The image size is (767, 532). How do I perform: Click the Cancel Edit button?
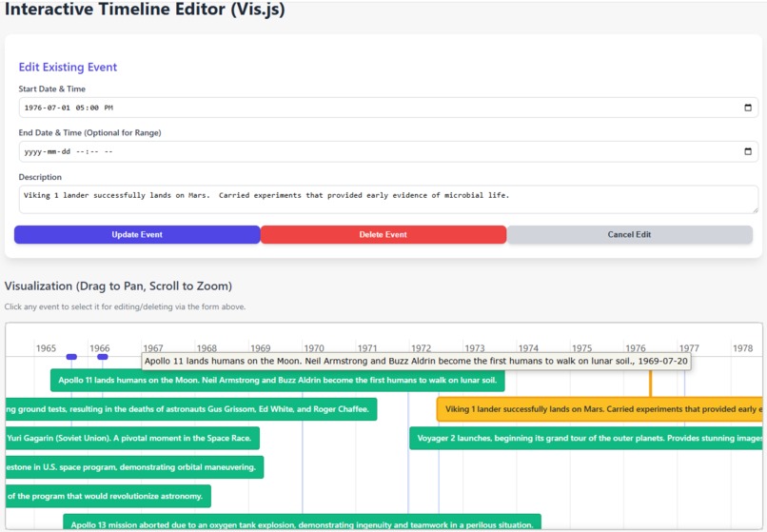(x=630, y=234)
